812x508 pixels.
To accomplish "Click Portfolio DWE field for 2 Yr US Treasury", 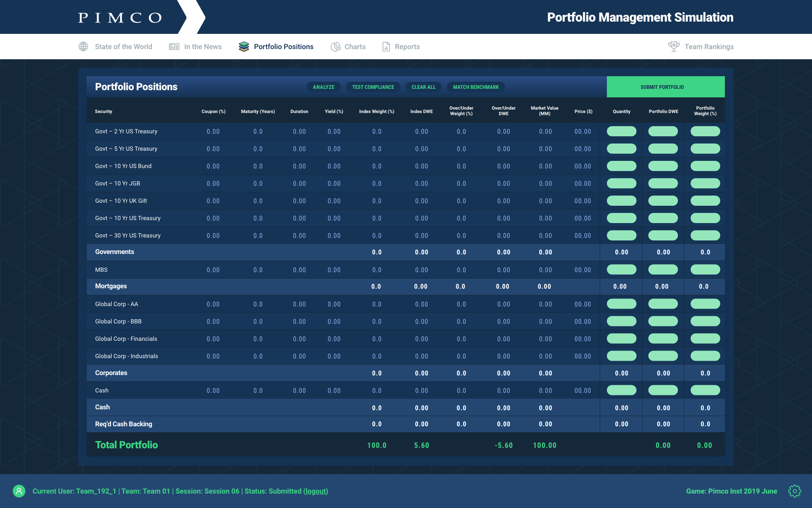I will pyautogui.click(x=663, y=131).
